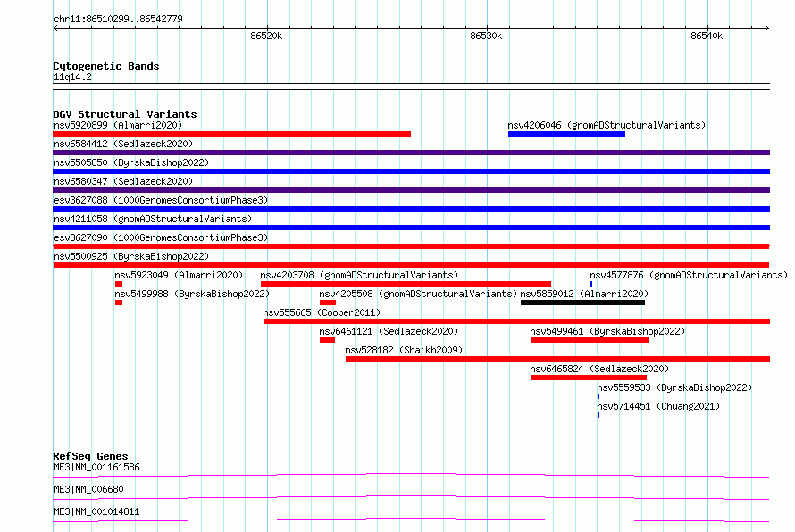795x532 pixels.
Task: Click the black bar under nsv5859012
Action: pyautogui.click(x=582, y=303)
